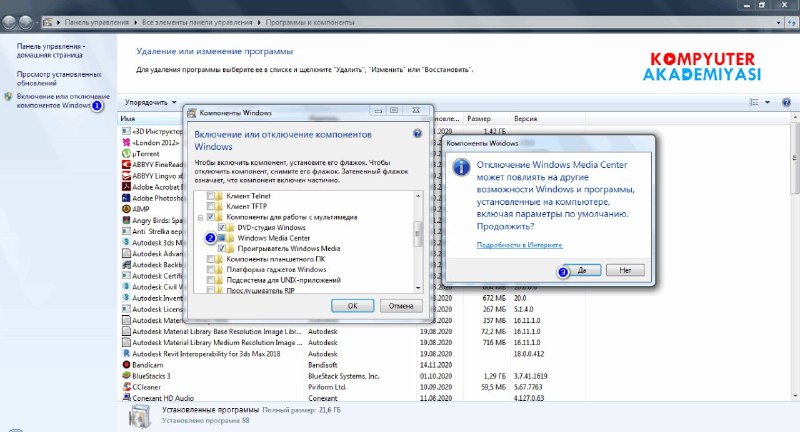Screen dimensions: 800x432
Task: Select Autodesk Material Library Medium Resolution row
Action: coord(351,343)
